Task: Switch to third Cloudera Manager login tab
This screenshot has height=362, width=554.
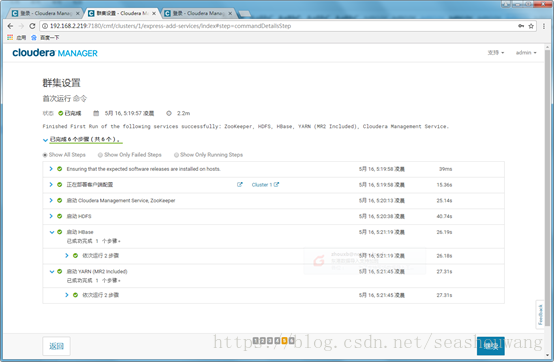Action: click(197, 13)
